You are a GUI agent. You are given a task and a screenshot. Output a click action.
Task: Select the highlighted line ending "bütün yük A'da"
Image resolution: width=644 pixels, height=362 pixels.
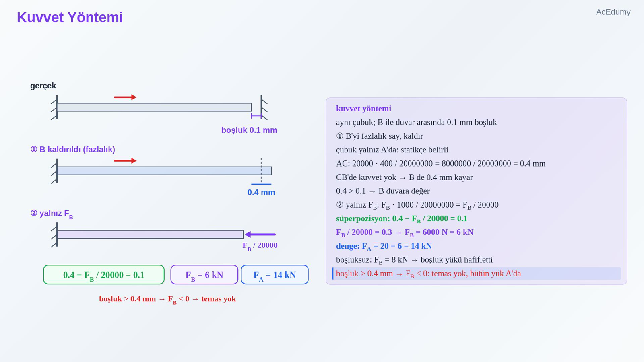point(476,274)
